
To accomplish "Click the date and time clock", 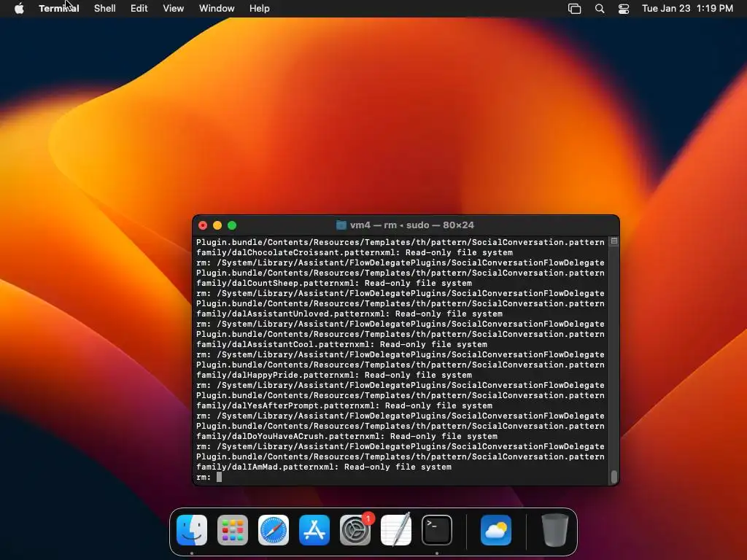I will 687,9.
